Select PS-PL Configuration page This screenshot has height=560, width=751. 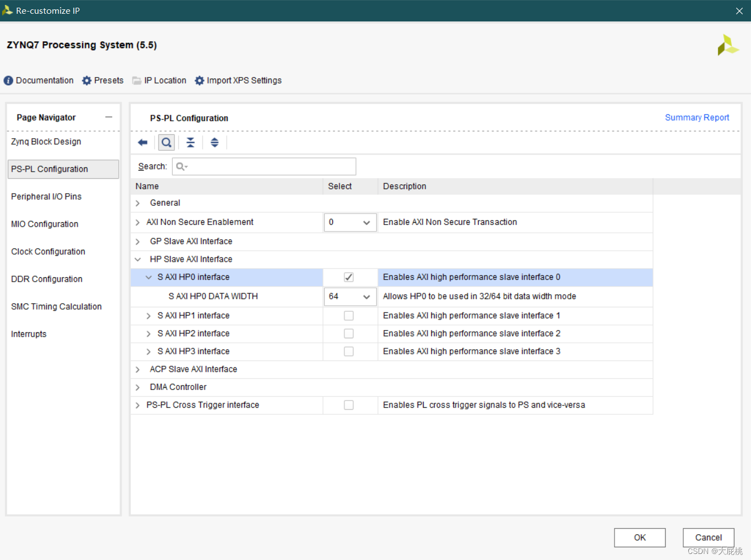tap(63, 169)
